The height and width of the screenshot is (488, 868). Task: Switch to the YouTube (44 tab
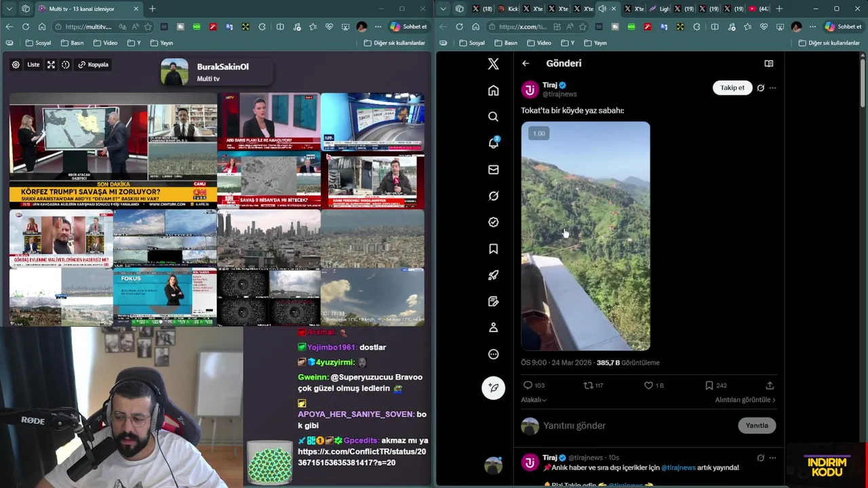759,9
